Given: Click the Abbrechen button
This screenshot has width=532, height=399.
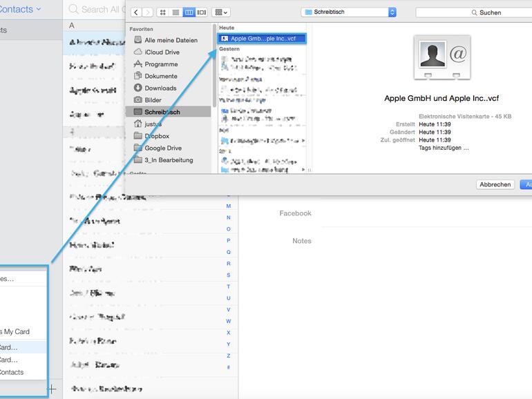Looking at the screenshot, I should 495,184.
